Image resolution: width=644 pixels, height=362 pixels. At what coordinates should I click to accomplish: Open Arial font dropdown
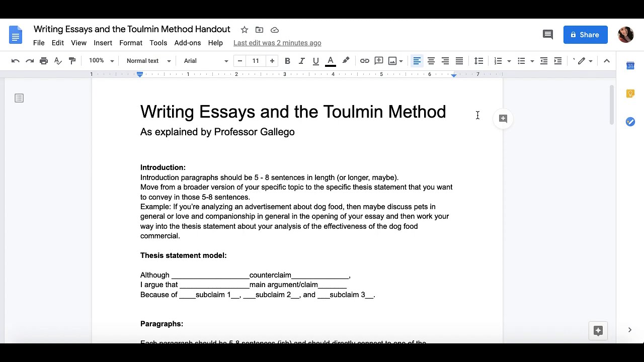pyautogui.click(x=206, y=61)
